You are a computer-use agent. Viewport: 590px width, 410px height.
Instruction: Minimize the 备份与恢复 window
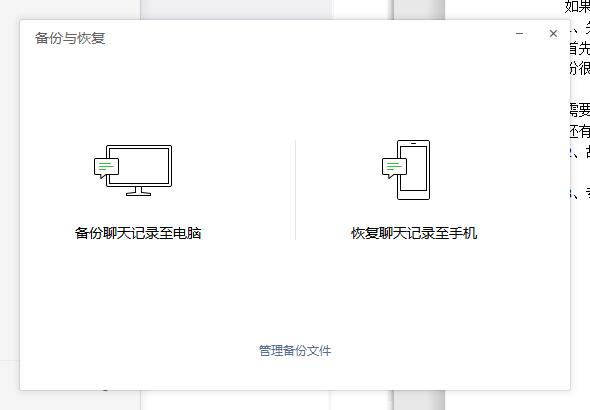tap(519, 33)
